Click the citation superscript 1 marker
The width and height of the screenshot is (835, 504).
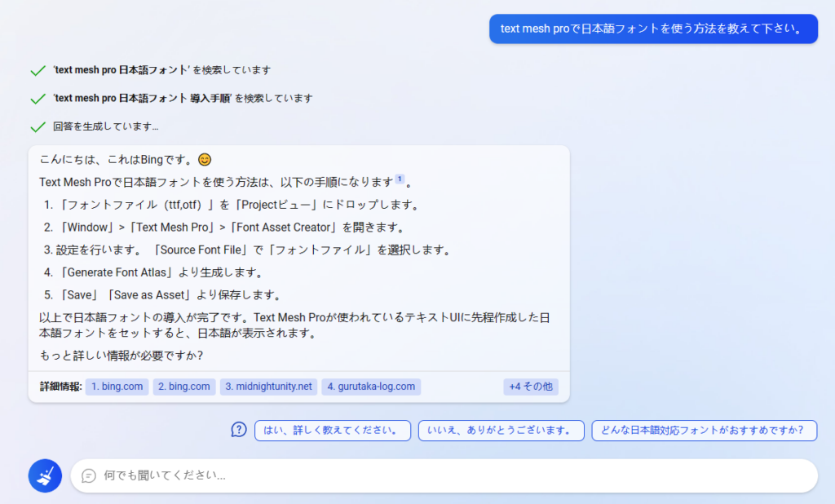pos(400,179)
